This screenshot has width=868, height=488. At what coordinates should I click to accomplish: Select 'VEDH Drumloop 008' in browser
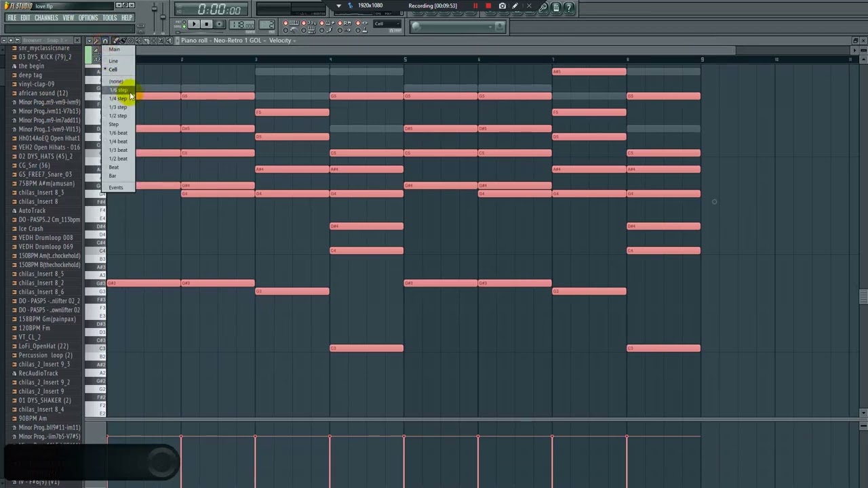click(45, 238)
